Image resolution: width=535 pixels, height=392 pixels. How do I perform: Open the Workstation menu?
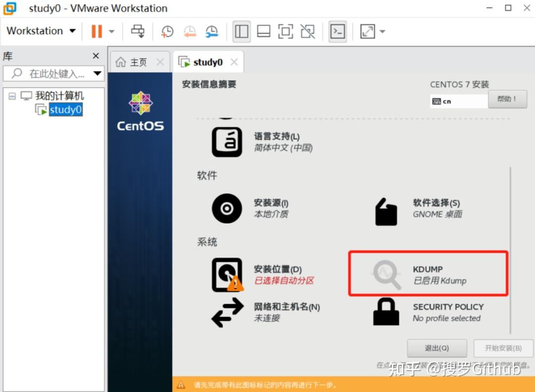41,31
